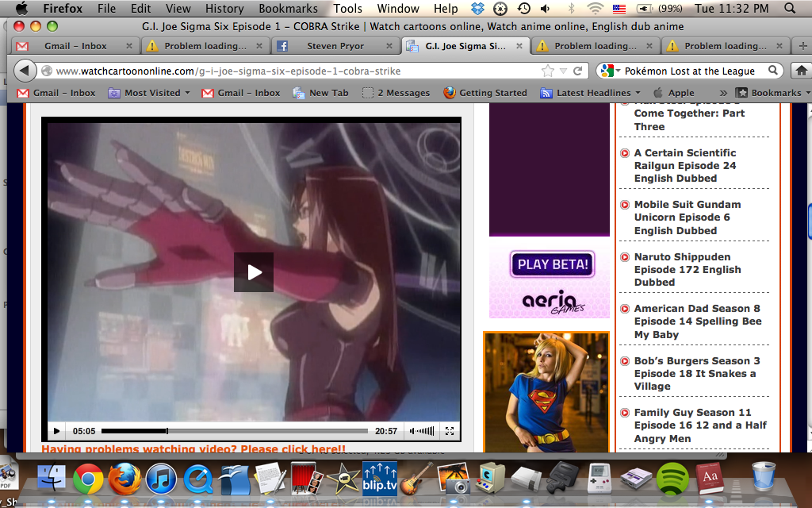Image resolution: width=812 pixels, height=508 pixels.
Task: Close the Steven Pryor tab
Action: click(389, 46)
